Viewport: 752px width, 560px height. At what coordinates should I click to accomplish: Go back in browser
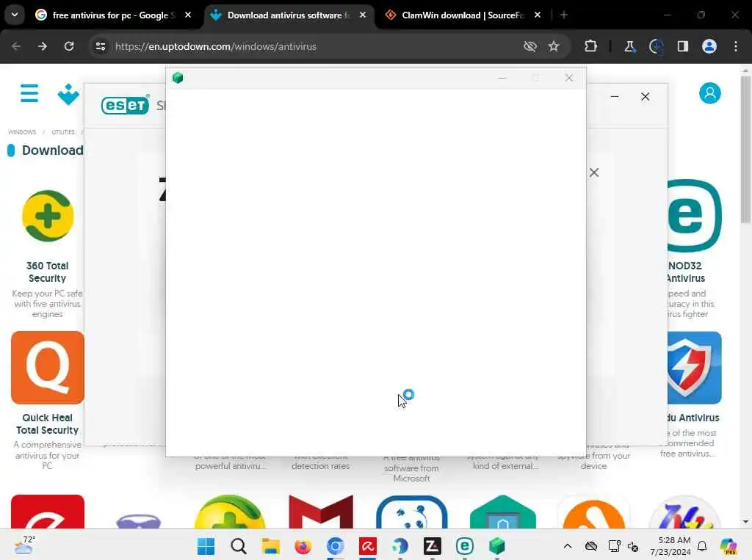point(16,46)
